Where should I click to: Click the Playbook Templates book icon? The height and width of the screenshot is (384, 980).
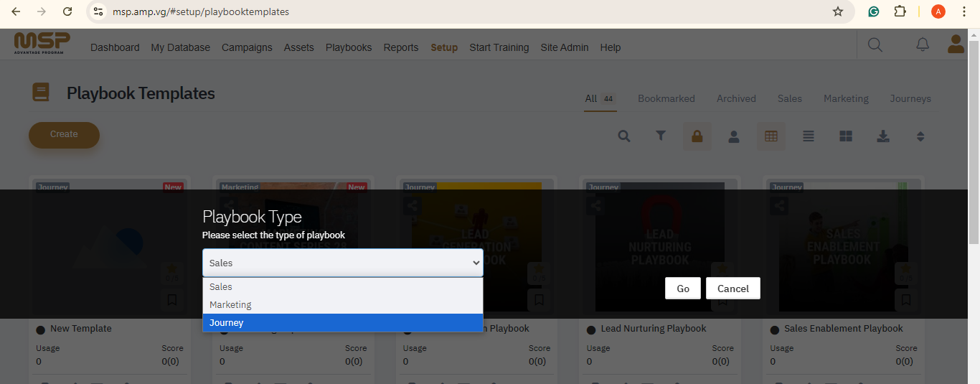tap(41, 93)
